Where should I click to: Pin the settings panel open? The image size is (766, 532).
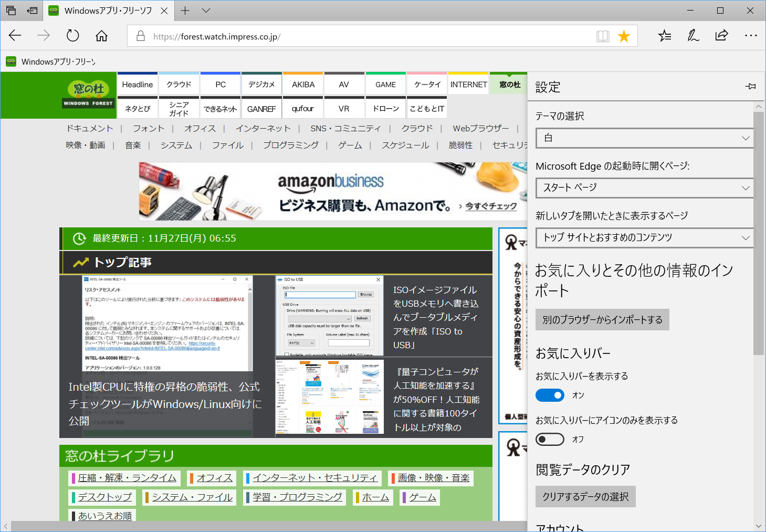[751, 87]
